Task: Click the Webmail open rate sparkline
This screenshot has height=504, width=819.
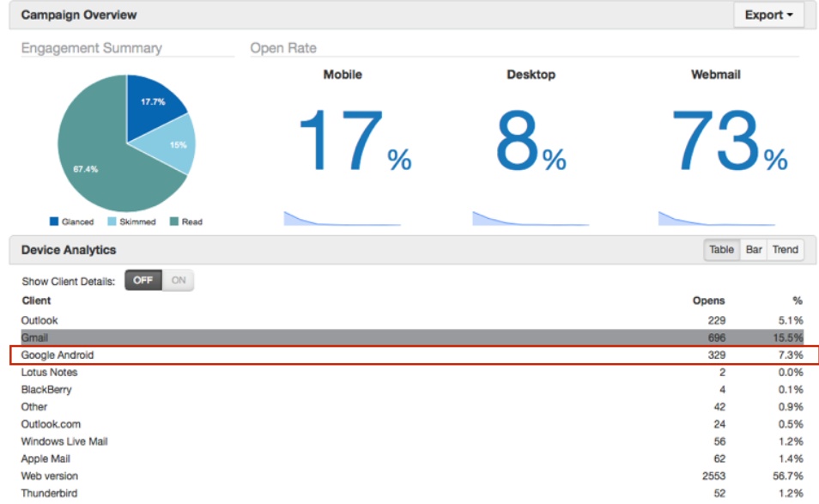Action: pos(717,218)
